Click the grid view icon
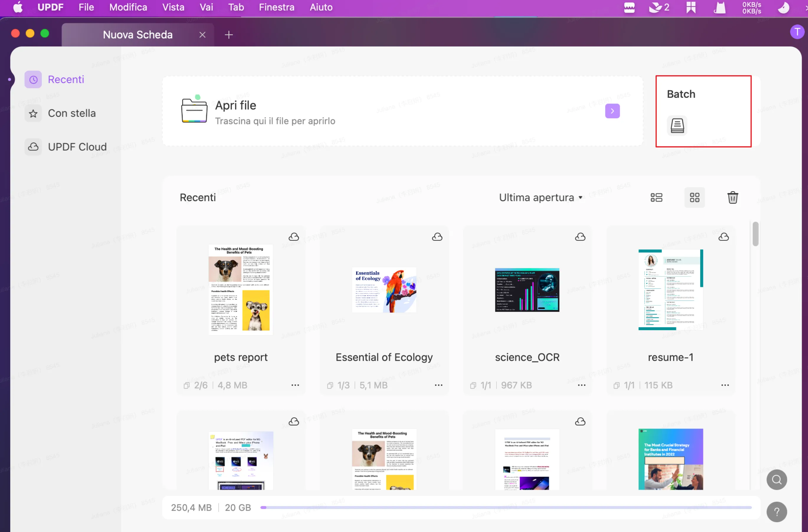808x532 pixels. (x=694, y=198)
